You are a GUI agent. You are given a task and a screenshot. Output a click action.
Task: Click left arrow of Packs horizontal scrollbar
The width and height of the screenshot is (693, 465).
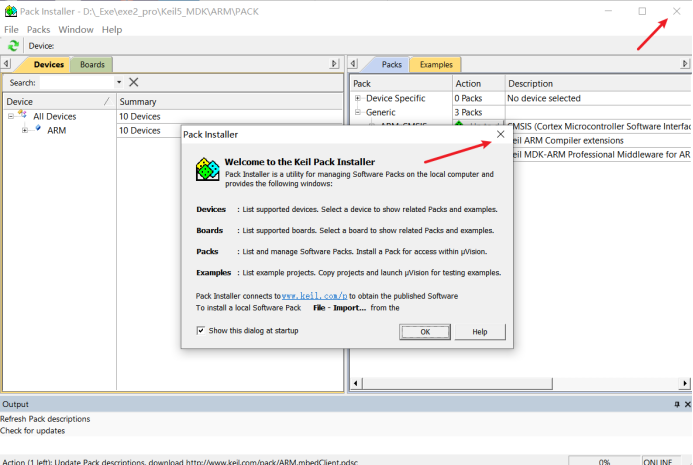tap(356, 383)
